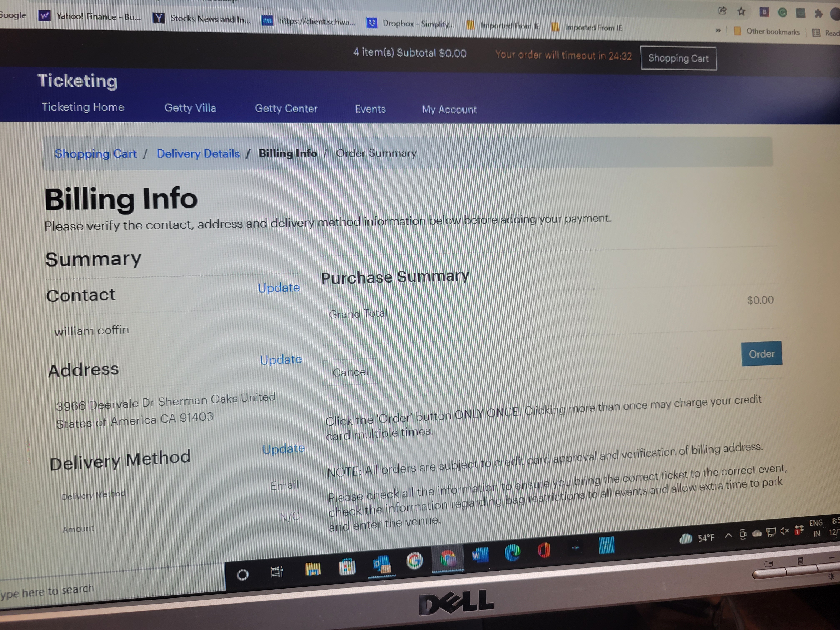Open the Google app on taskbar

pos(415,560)
